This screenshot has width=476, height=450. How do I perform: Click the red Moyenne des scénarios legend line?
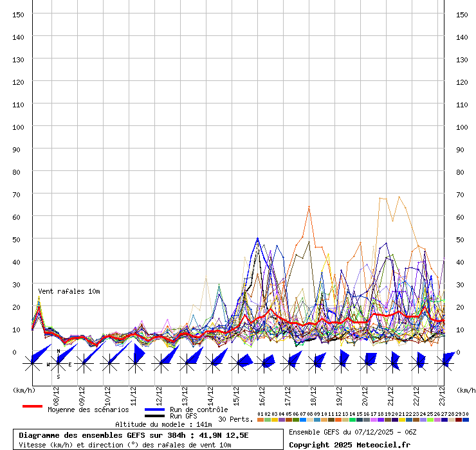32,406
